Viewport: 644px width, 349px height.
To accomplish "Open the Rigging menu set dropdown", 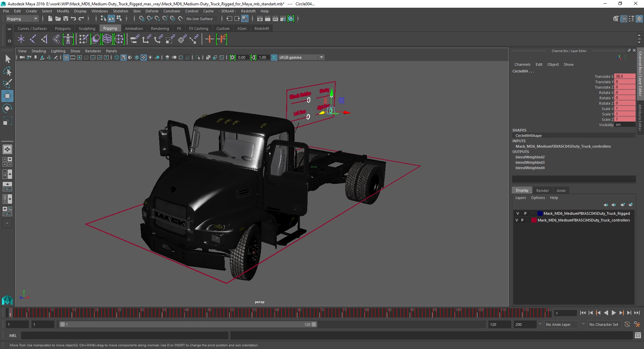I will click(22, 19).
